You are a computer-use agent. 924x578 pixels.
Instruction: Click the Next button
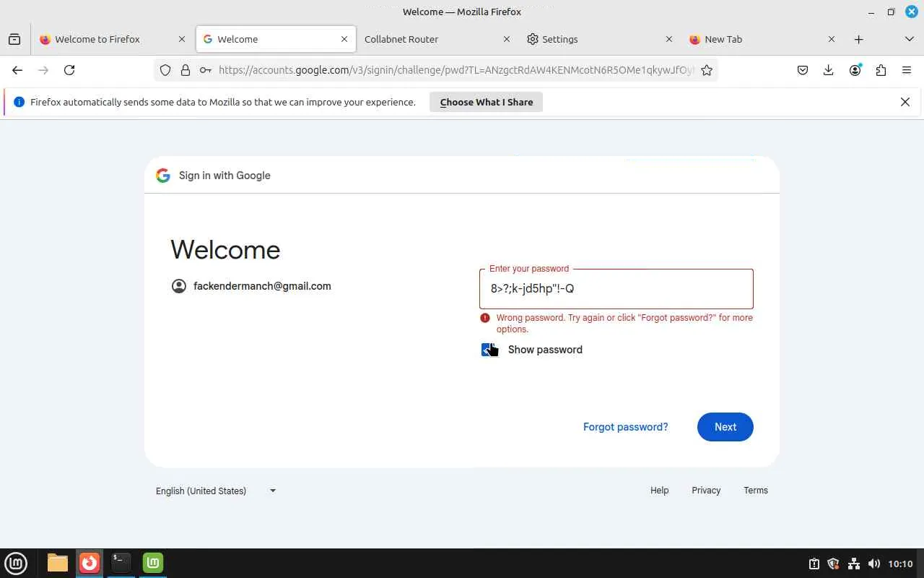pos(725,427)
